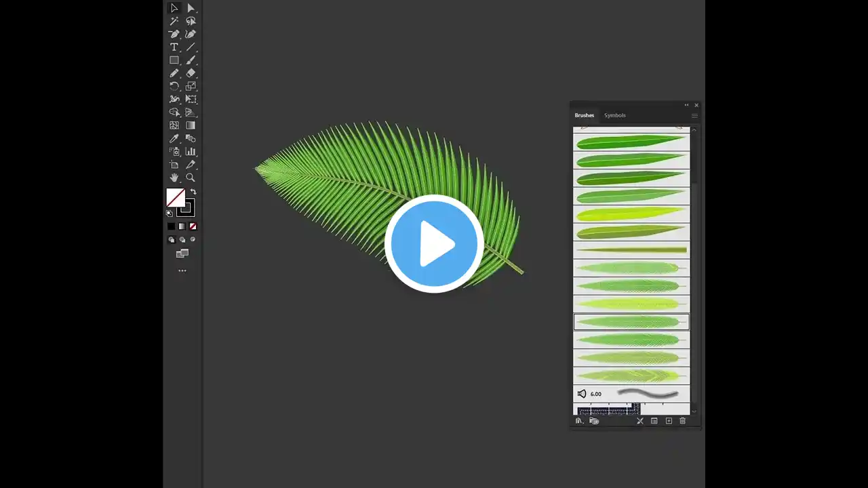Select the Artboard tool
This screenshot has height=488, width=868.
coord(174,165)
